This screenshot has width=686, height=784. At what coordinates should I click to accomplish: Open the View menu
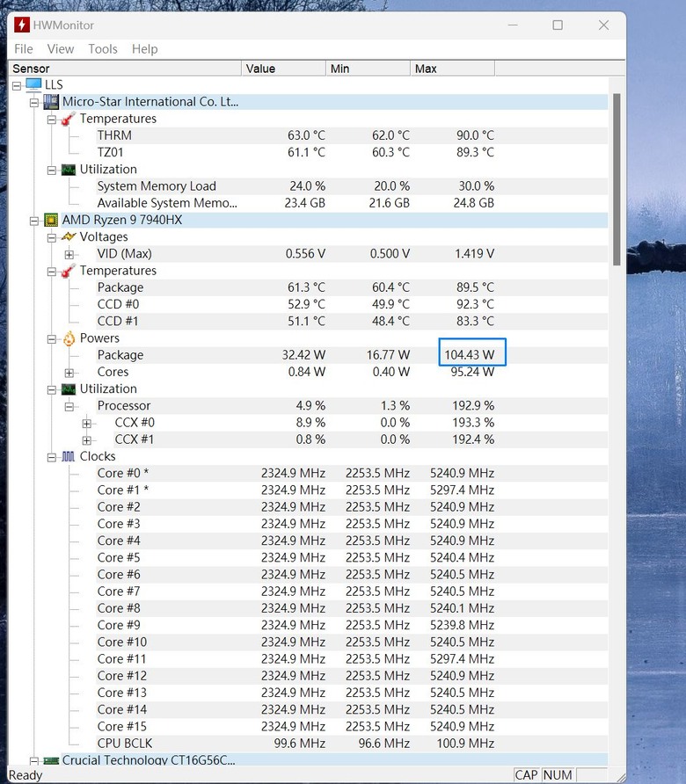tap(61, 49)
